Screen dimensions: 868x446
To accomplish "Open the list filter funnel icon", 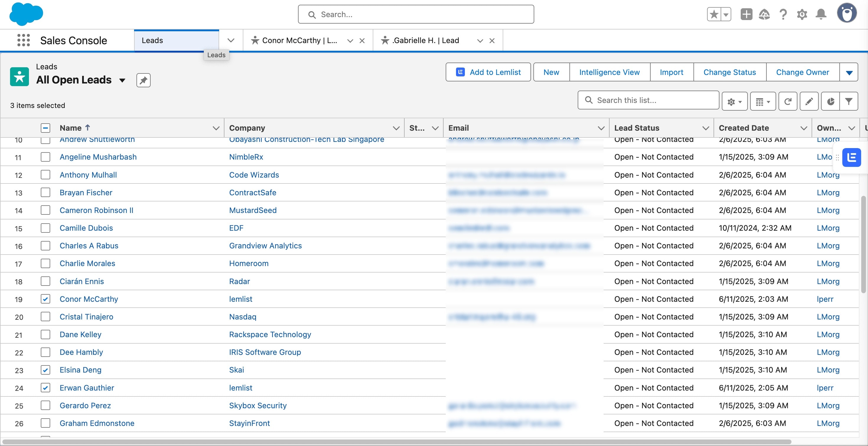I will (x=849, y=101).
